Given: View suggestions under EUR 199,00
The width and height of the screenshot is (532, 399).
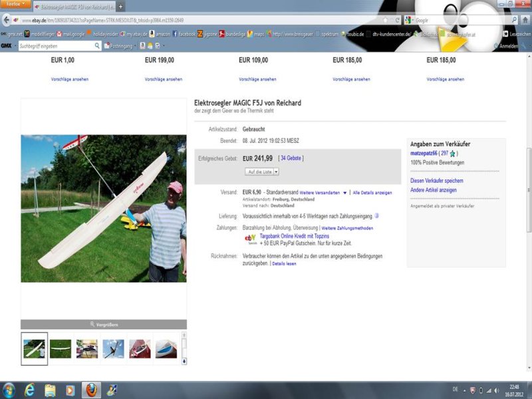Looking at the screenshot, I should point(164,79).
